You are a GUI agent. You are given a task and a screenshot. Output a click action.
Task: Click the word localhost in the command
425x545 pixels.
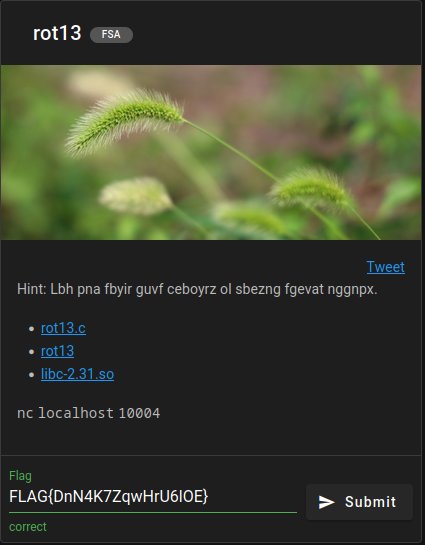[76, 413]
